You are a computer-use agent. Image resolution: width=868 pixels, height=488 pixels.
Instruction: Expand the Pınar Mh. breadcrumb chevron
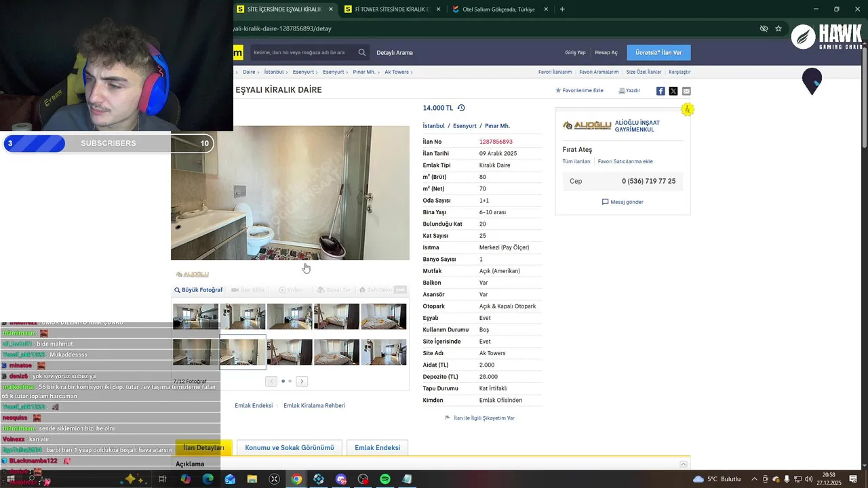(x=379, y=72)
